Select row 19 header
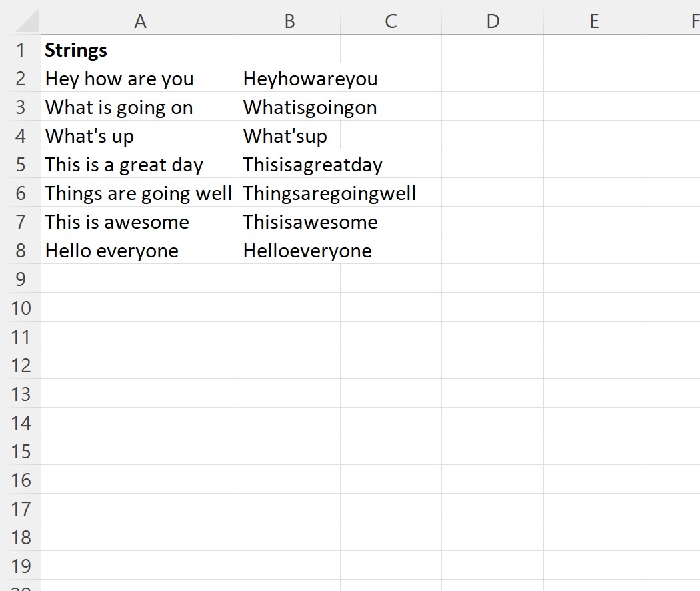 (x=21, y=566)
